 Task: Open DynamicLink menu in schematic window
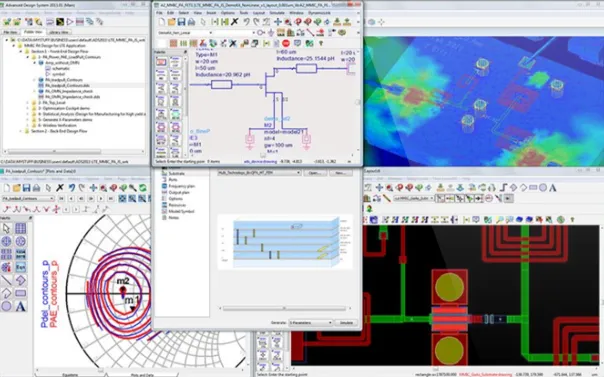click(319, 13)
